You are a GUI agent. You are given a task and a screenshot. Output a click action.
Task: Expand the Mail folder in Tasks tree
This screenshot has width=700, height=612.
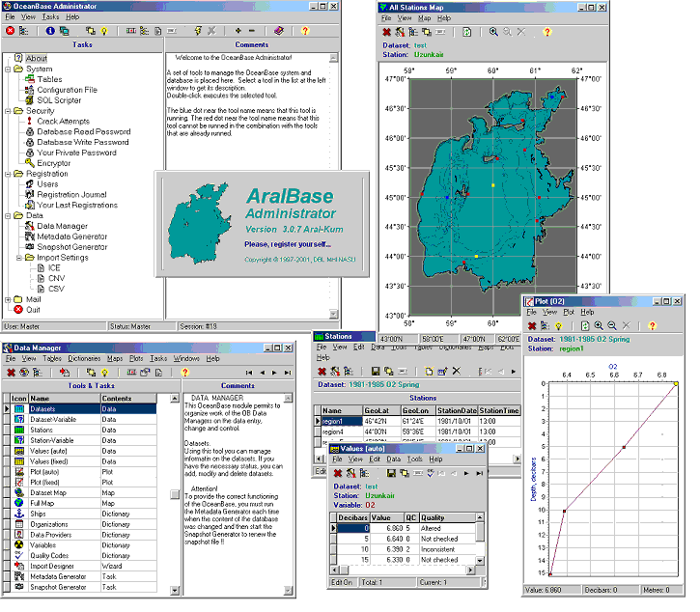point(8,300)
